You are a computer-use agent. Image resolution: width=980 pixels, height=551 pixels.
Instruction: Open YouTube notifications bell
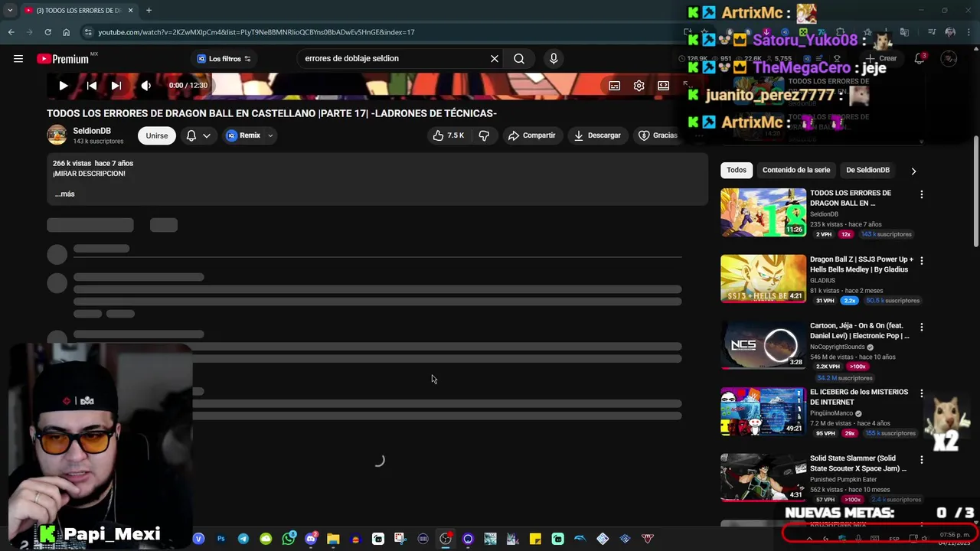coord(920,59)
